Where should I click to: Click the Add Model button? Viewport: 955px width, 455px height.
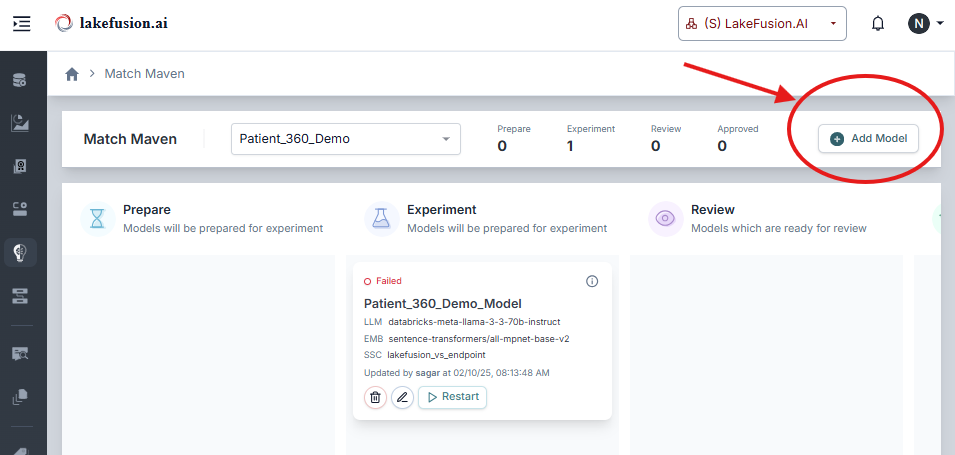(868, 139)
